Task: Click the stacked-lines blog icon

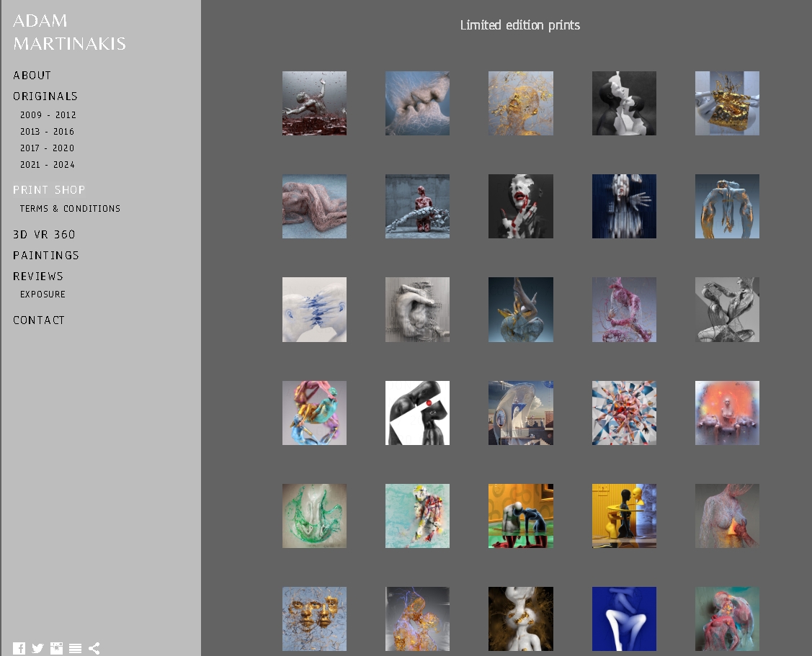Action: click(x=75, y=648)
